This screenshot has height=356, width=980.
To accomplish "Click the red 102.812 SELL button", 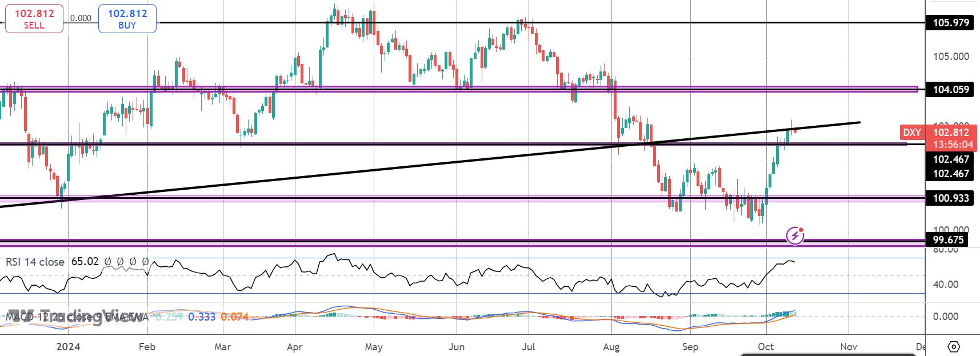I will pyautogui.click(x=34, y=19).
